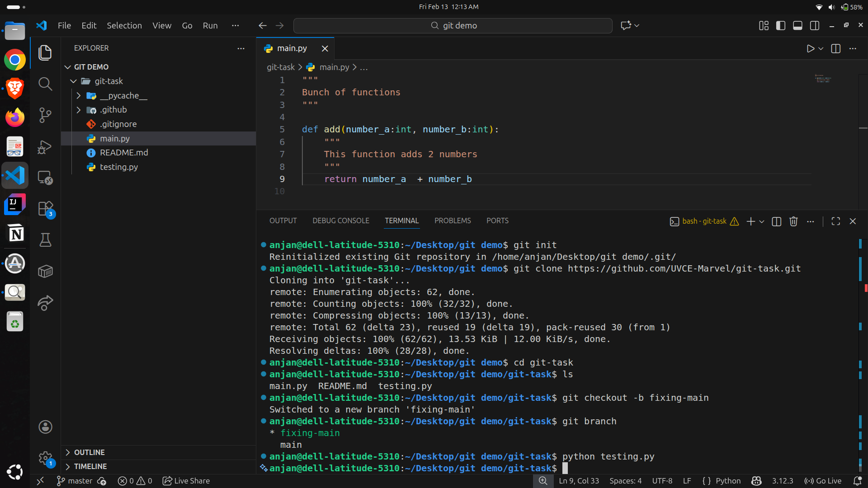868x488 pixels.
Task: Open the Accounts icon in activity bar
Action: 45,427
